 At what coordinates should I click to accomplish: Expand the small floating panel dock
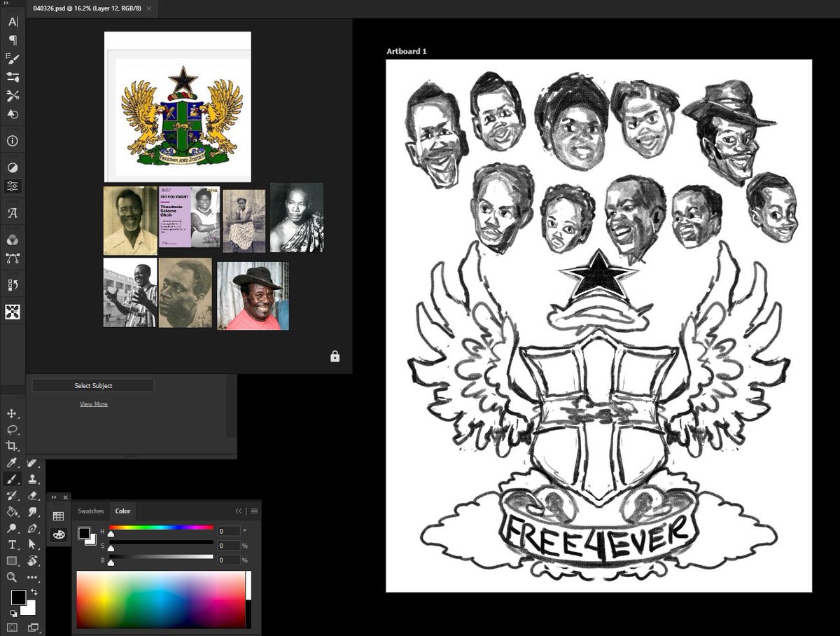53,497
